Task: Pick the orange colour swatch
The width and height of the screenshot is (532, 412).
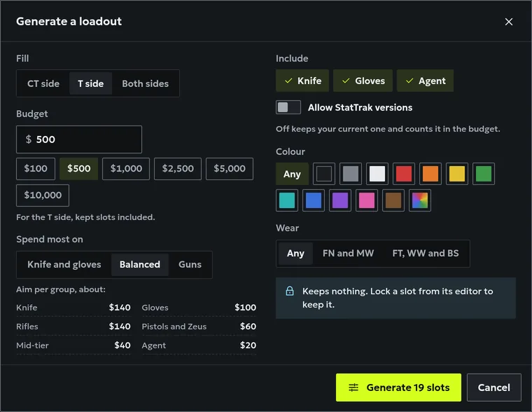Action: point(430,174)
